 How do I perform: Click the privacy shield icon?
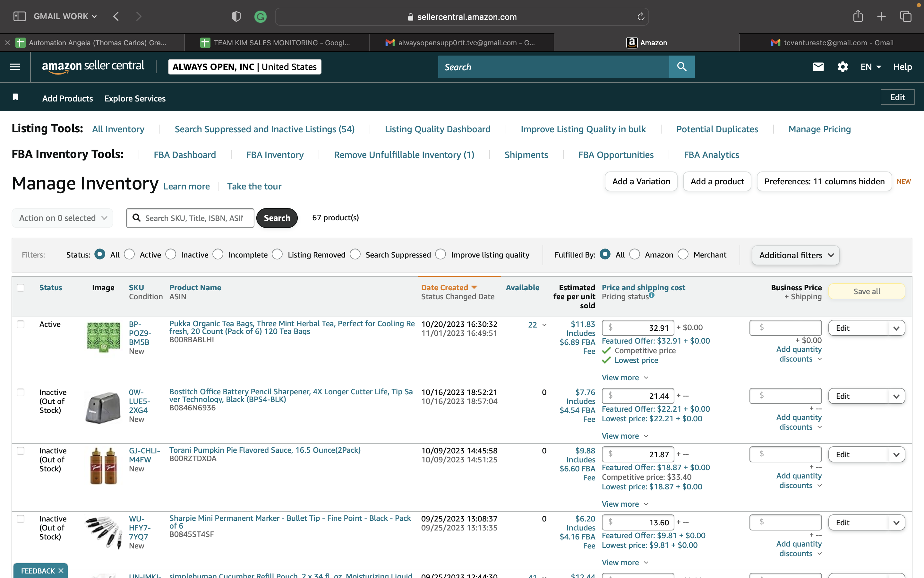pos(236,16)
